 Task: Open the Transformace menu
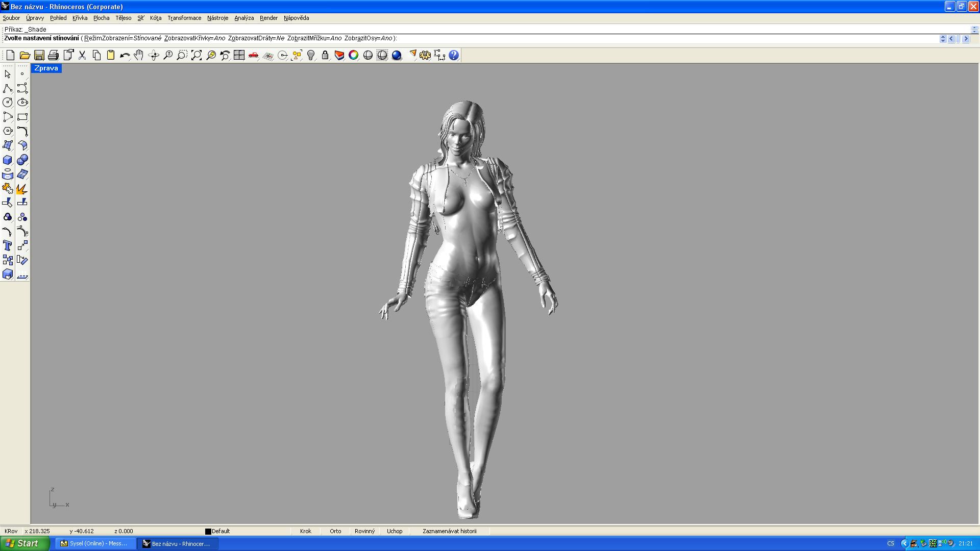(184, 18)
